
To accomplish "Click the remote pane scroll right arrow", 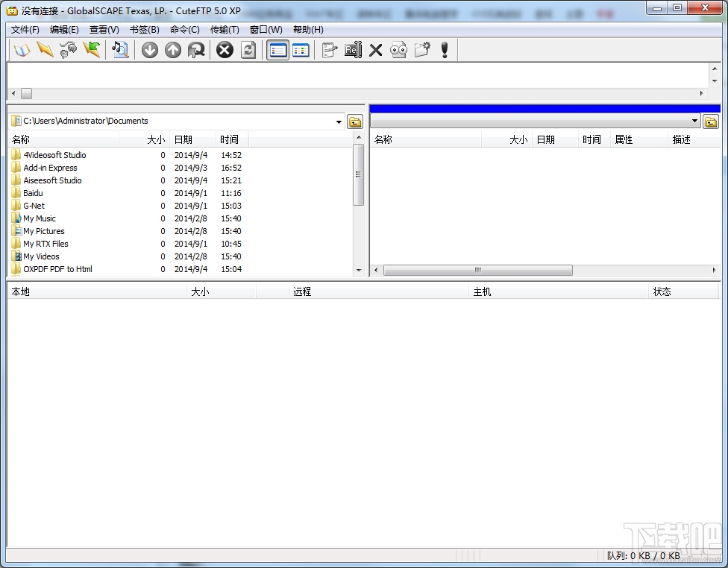I will 715,270.
